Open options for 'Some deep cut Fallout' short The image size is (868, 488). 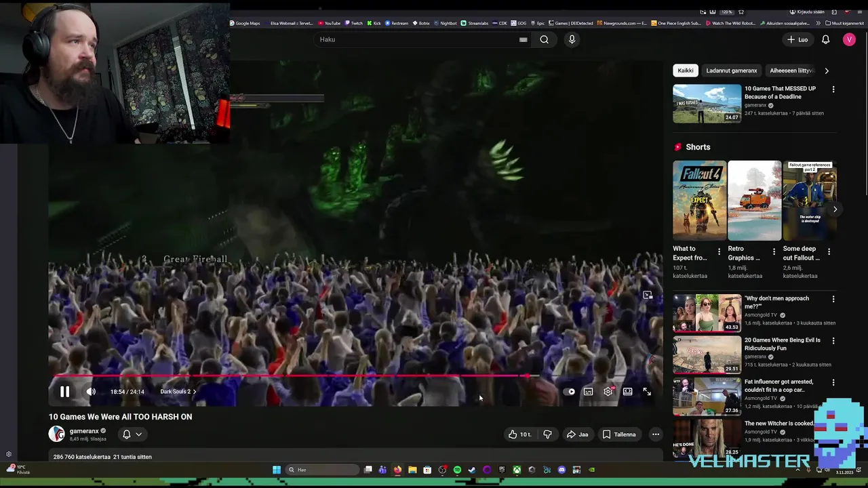[x=829, y=251]
